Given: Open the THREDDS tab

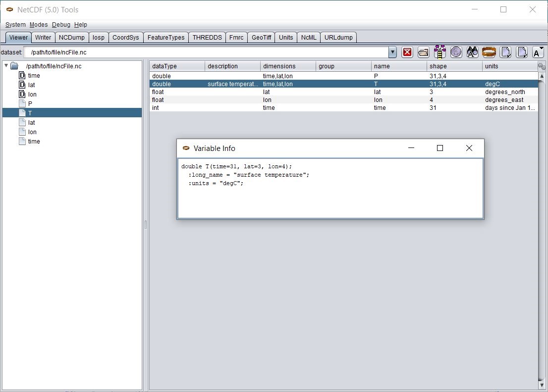Looking at the screenshot, I should [x=207, y=38].
